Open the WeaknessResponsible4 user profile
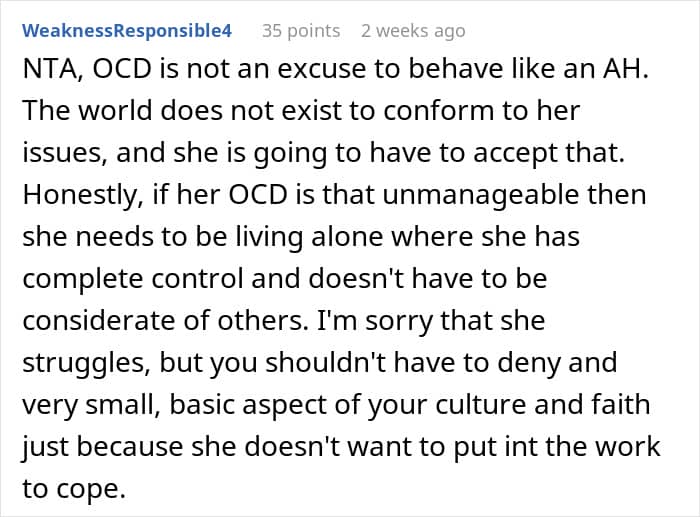This screenshot has height=517, width=700. point(127,31)
